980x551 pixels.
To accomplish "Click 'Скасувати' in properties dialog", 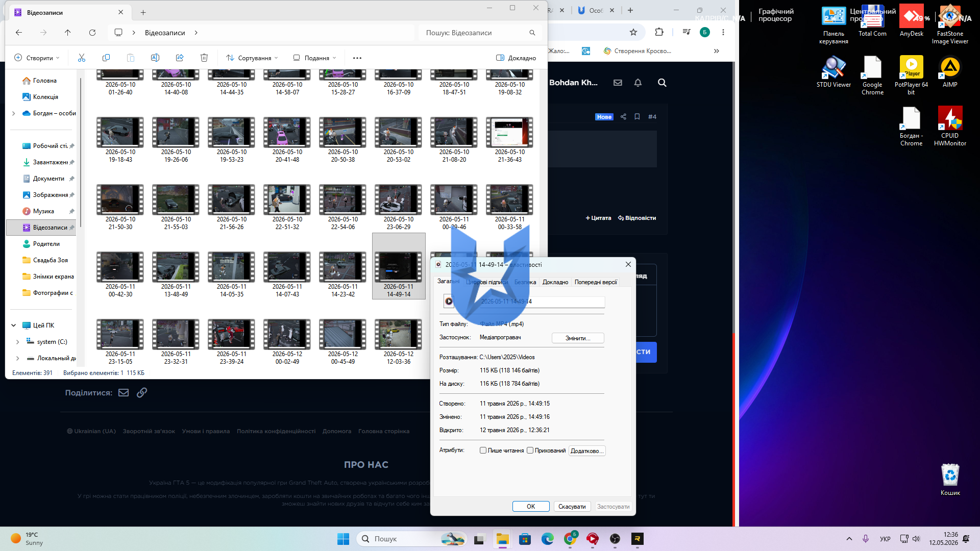I will coord(572,507).
